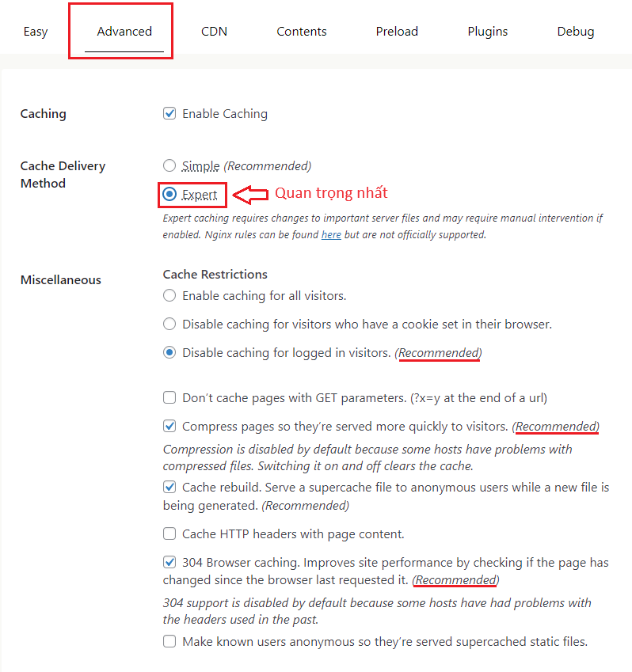Go to the Debug tab
Image resolution: width=632 pixels, height=672 pixels.
(576, 32)
